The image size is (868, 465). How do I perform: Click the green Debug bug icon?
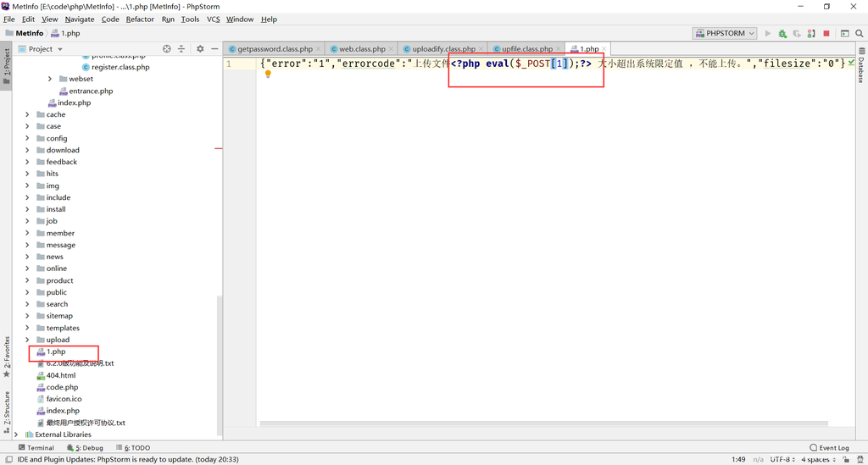(782, 34)
